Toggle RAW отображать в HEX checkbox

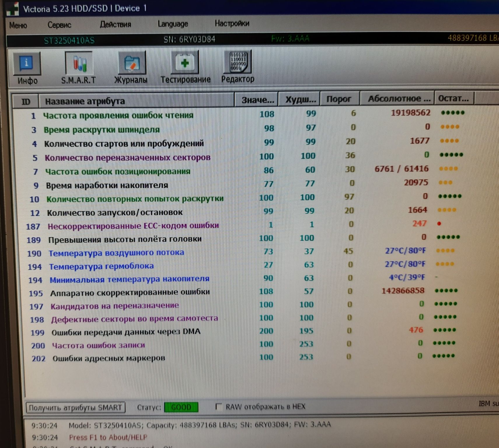tap(218, 407)
